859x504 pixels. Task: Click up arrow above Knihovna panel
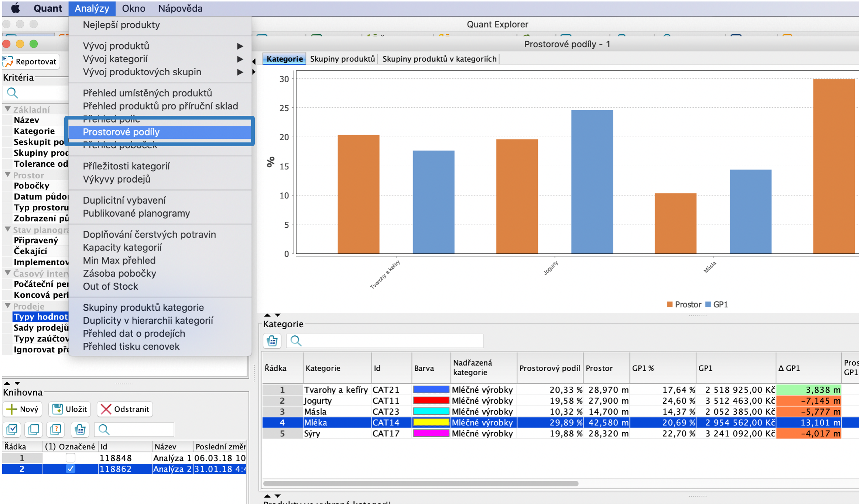[x=7, y=383]
